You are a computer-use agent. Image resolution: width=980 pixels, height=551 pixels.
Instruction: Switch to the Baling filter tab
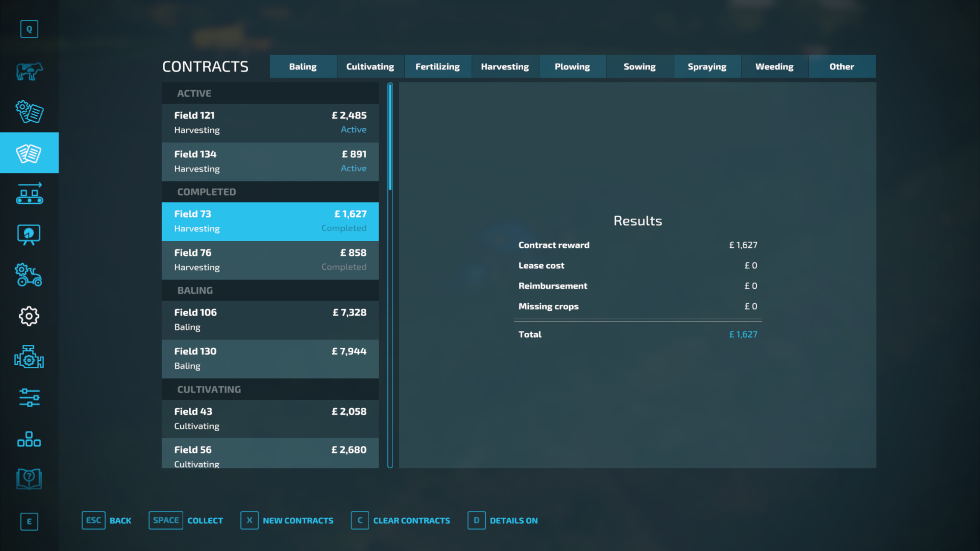click(303, 67)
